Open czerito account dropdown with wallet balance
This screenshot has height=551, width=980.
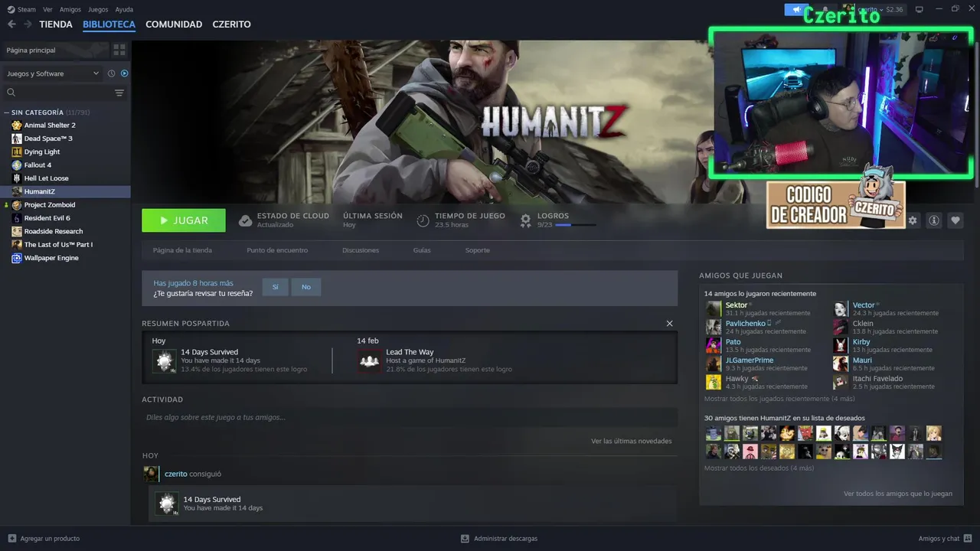(x=874, y=9)
